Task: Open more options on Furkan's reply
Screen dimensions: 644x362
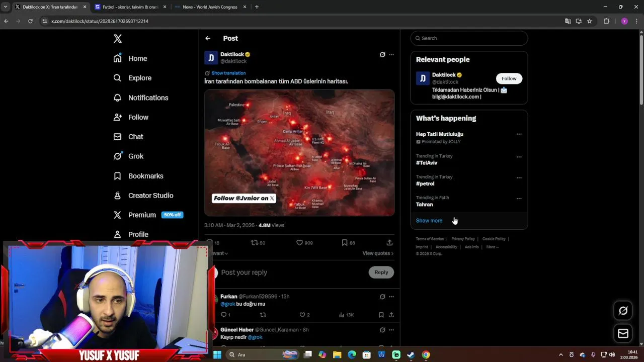Action: (x=391, y=297)
